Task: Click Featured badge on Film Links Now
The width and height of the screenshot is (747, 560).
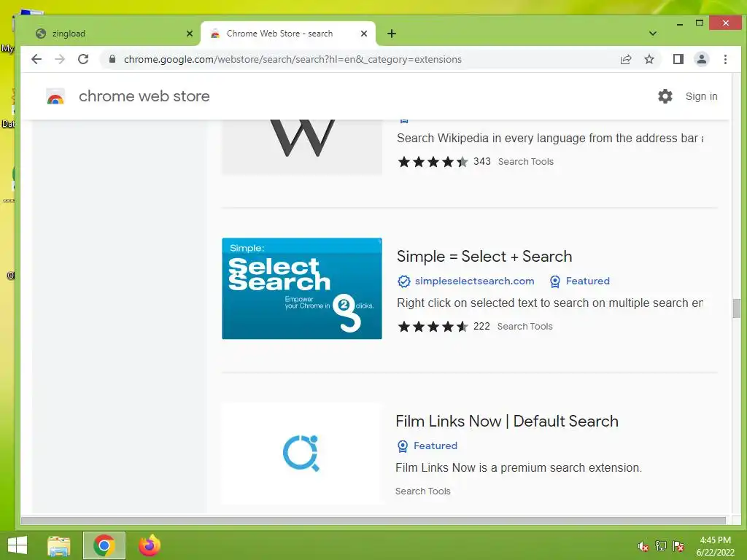Action: [x=427, y=446]
